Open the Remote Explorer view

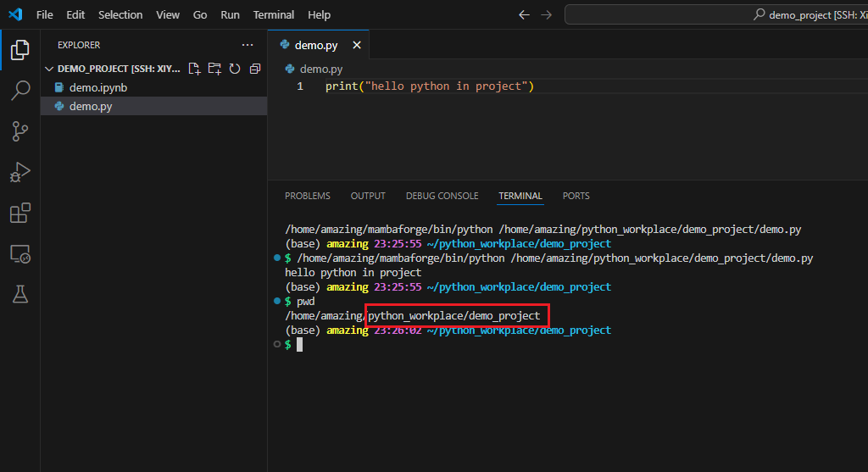(x=19, y=253)
